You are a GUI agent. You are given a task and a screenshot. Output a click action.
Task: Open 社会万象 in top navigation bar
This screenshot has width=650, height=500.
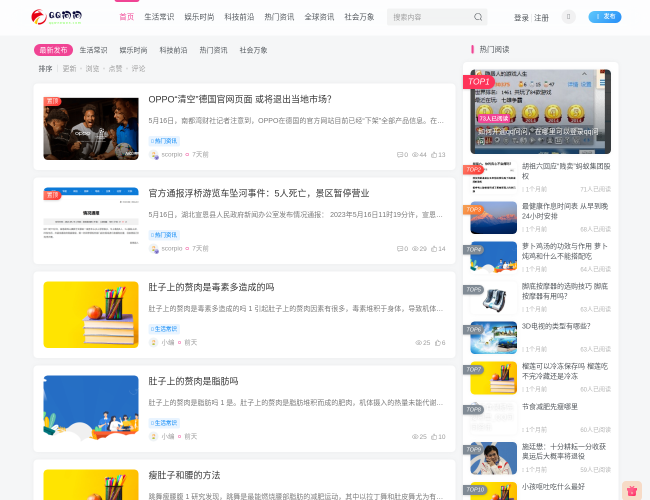[359, 17]
